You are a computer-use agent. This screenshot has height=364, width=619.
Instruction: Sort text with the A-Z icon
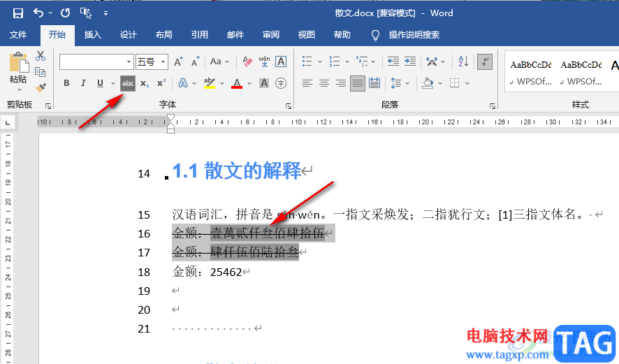pyautogui.click(x=463, y=61)
